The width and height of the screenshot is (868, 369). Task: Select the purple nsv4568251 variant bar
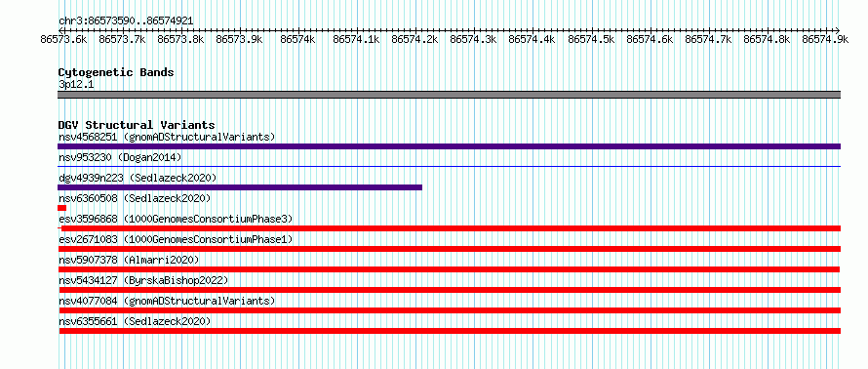[x=449, y=146]
